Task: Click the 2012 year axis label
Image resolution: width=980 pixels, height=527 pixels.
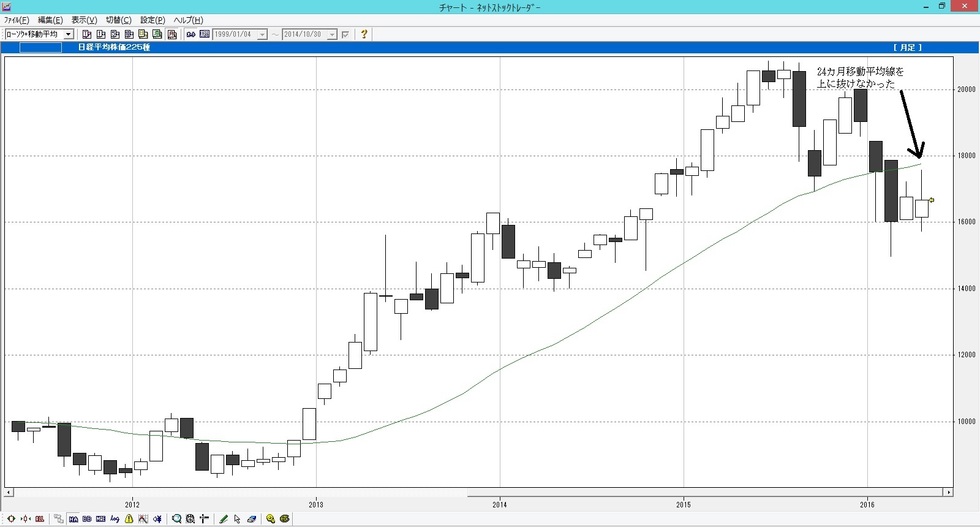Action: [x=132, y=504]
